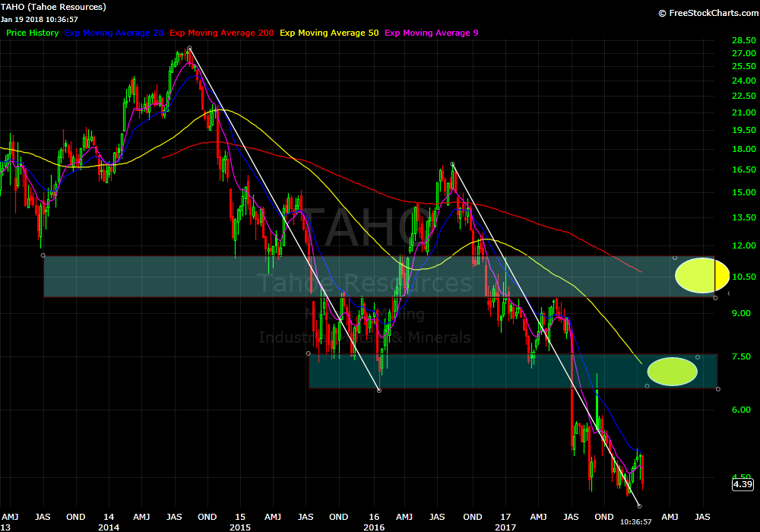This screenshot has height=532, width=760.
Task: Click the first trendline bottom anchor near 2016
Action: [x=379, y=391]
